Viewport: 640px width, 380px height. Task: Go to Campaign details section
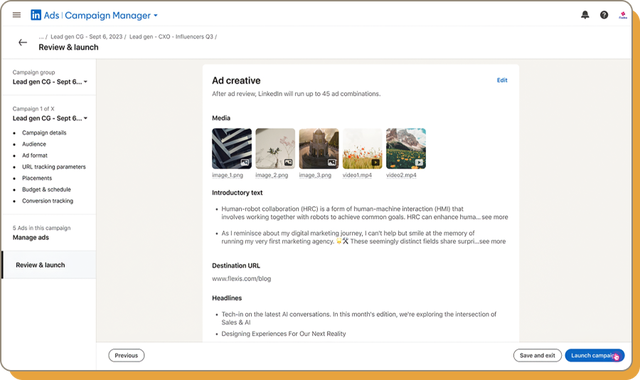(x=44, y=133)
